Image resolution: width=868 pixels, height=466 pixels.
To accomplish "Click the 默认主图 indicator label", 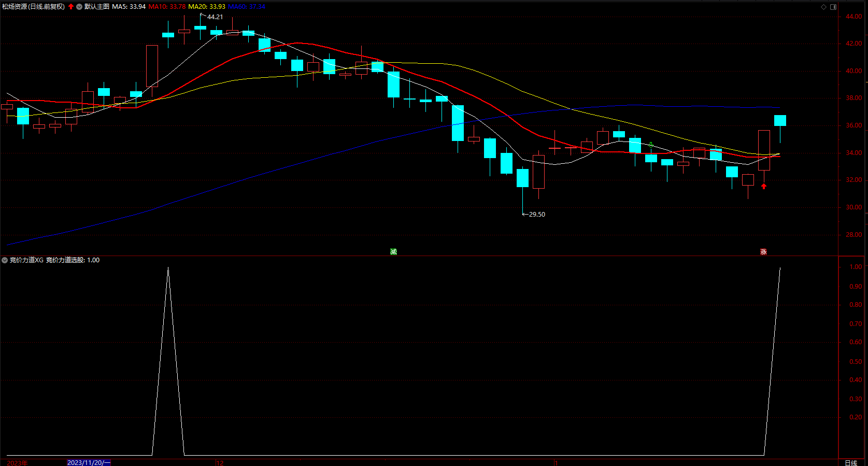I will pos(97,7).
